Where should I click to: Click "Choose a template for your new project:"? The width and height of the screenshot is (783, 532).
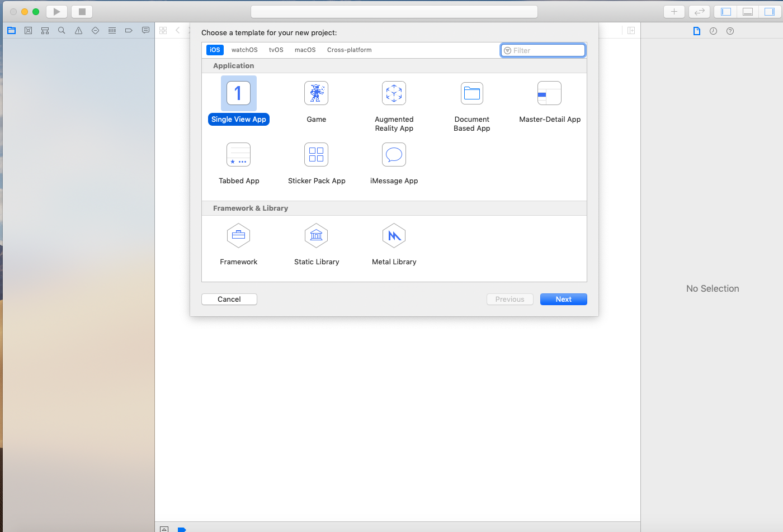pos(269,33)
